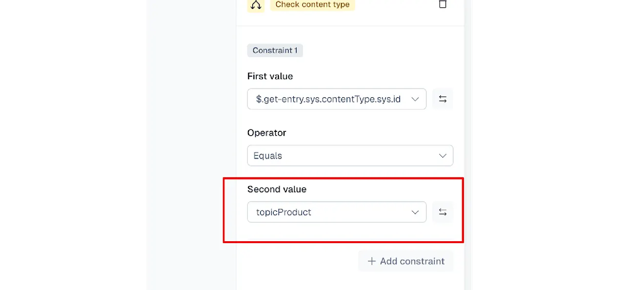Screen dimensions: 644x290
Task: Toggle input mode for Second value
Action: pos(443,212)
